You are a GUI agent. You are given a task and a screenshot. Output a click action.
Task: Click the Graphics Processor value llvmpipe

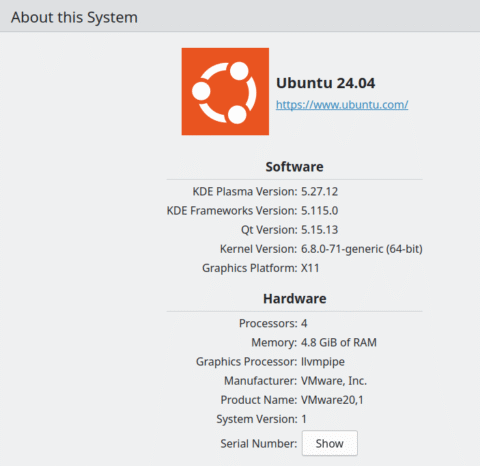[x=323, y=362]
